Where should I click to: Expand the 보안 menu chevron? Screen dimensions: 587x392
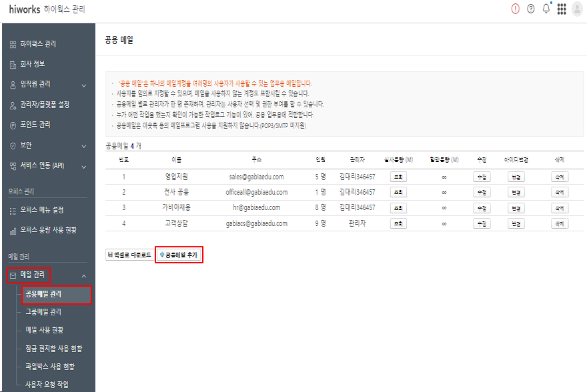tap(84, 146)
